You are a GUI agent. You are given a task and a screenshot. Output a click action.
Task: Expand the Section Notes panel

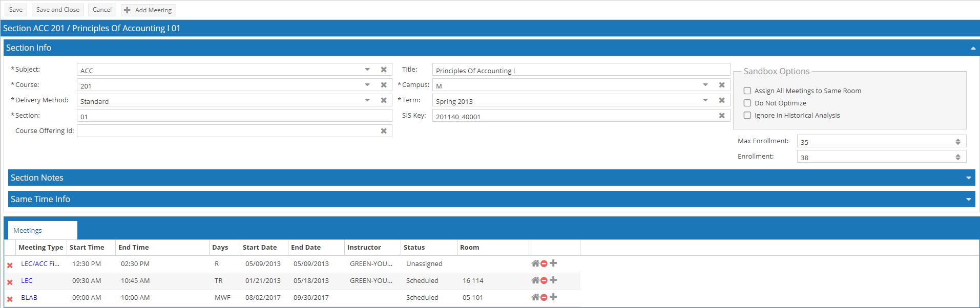click(968, 178)
